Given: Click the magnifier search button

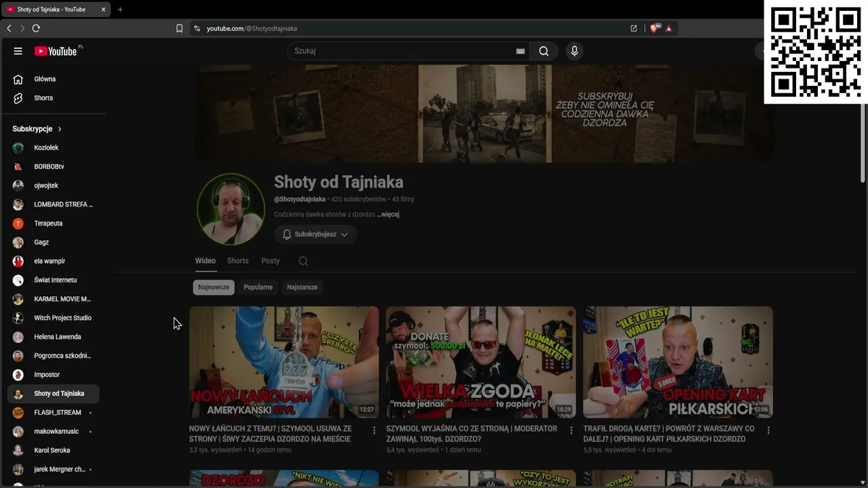Looking at the screenshot, I should click(544, 51).
